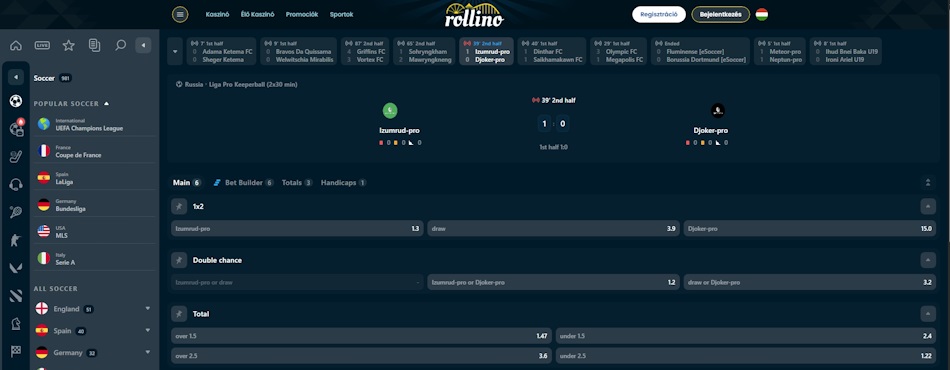Collapse the sidebar with top arrow button
The width and height of the screenshot is (950, 370).
point(144,45)
